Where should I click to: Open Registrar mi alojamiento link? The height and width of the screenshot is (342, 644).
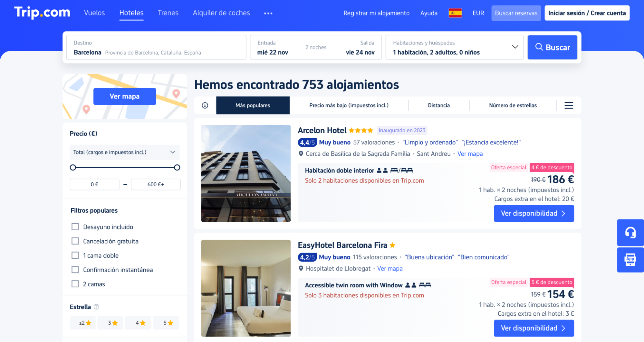(376, 13)
